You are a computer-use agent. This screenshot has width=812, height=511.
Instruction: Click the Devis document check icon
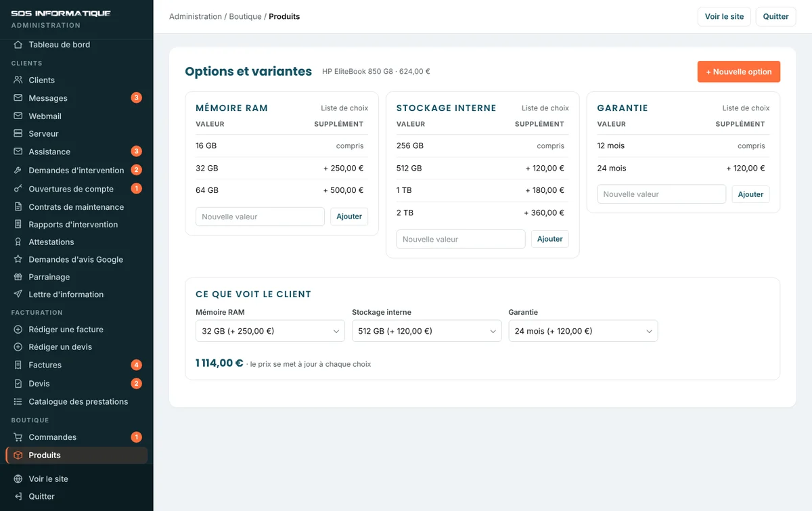[x=18, y=384]
